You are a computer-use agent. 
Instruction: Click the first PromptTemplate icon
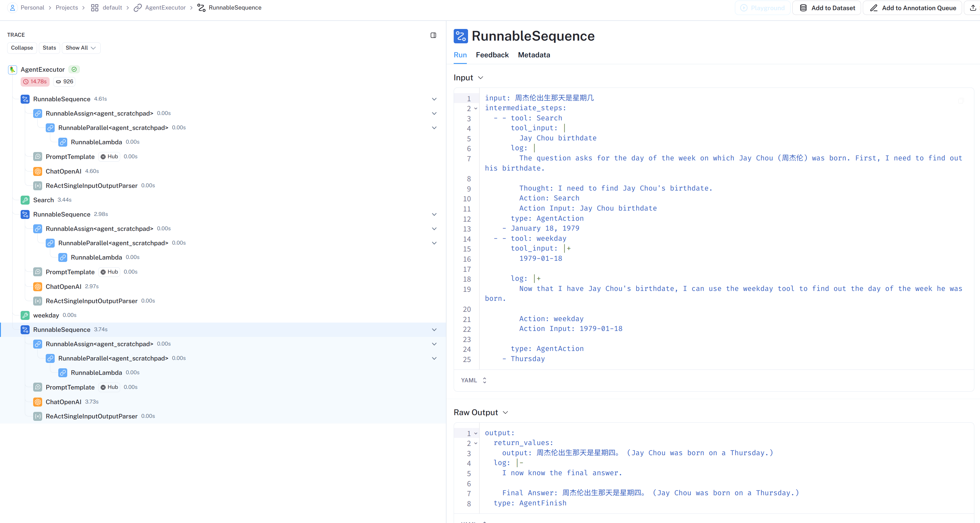[38, 157]
